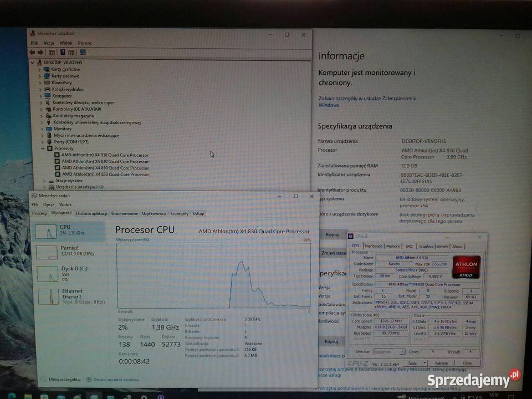Open Opcje menu in Task Manager
532x399 pixels.
pyautogui.click(x=49, y=204)
